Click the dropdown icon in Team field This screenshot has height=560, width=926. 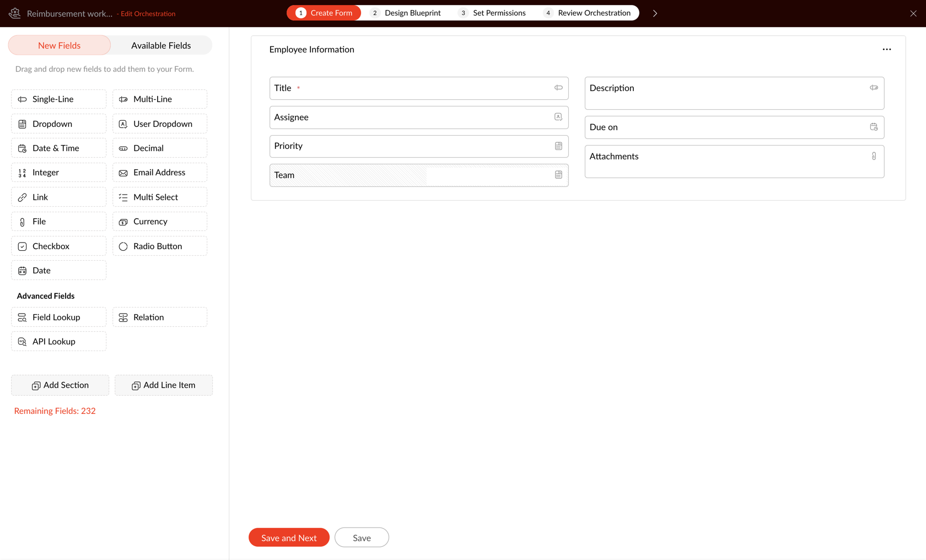click(x=558, y=175)
